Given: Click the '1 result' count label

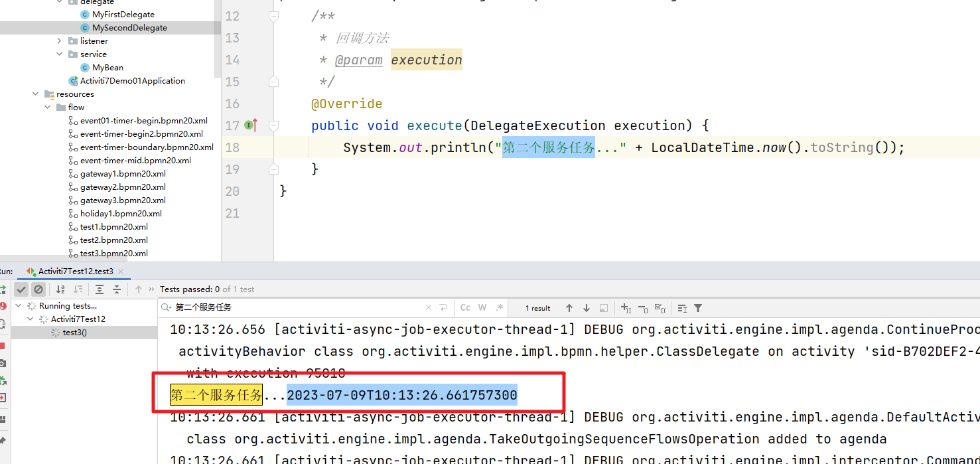Looking at the screenshot, I should (x=537, y=308).
